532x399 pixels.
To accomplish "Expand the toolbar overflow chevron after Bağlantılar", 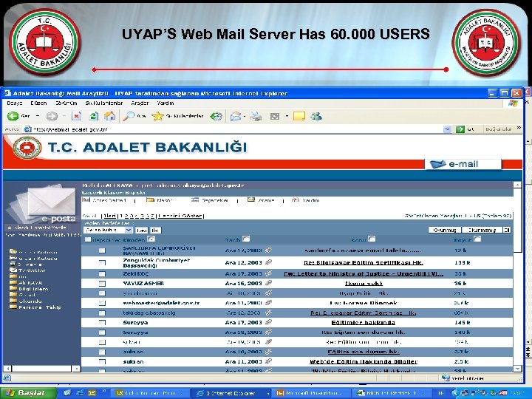I will coord(519,129).
